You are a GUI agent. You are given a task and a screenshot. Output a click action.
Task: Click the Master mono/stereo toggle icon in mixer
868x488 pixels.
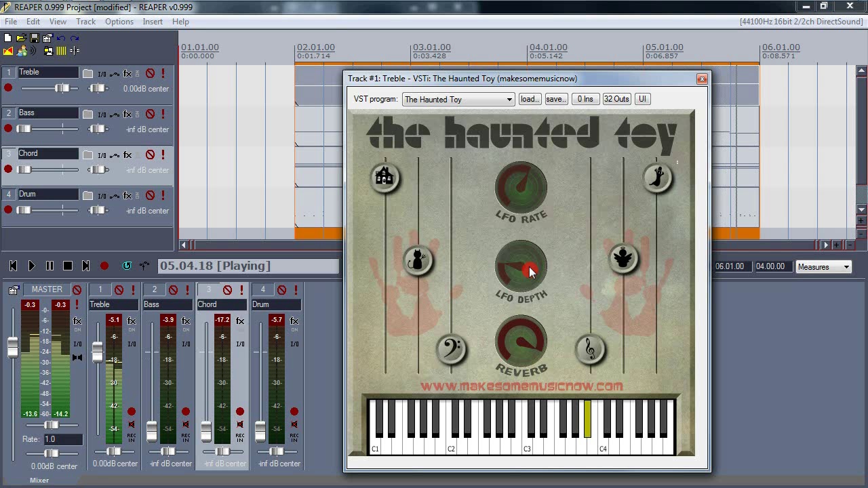pyautogui.click(x=77, y=357)
